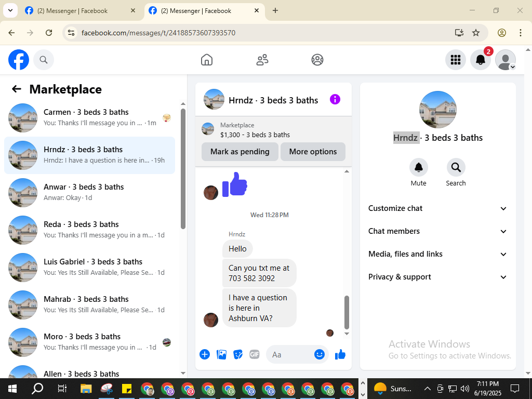Bookmark this page with the star icon
This screenshot has width=532, height=399.
pos(476,33)
